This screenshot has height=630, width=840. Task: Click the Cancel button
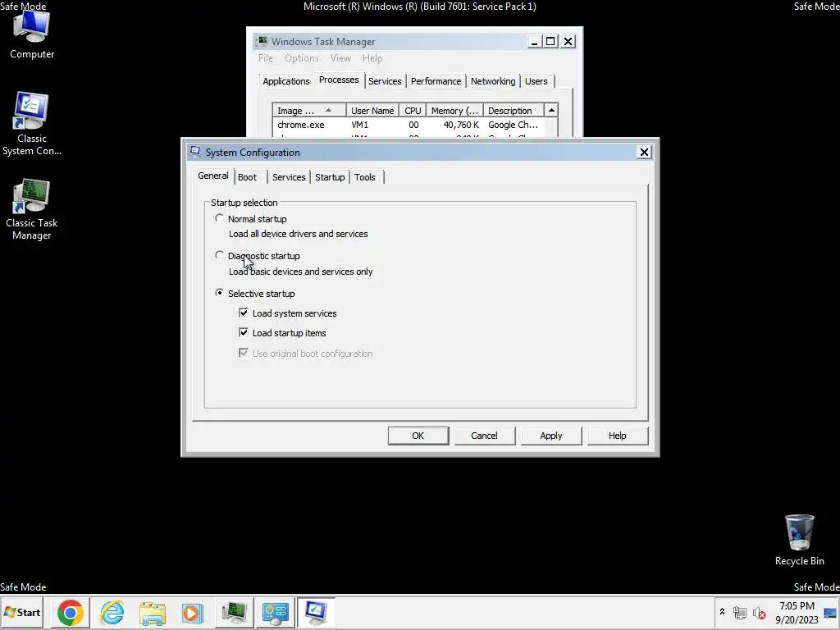point(484,436)
